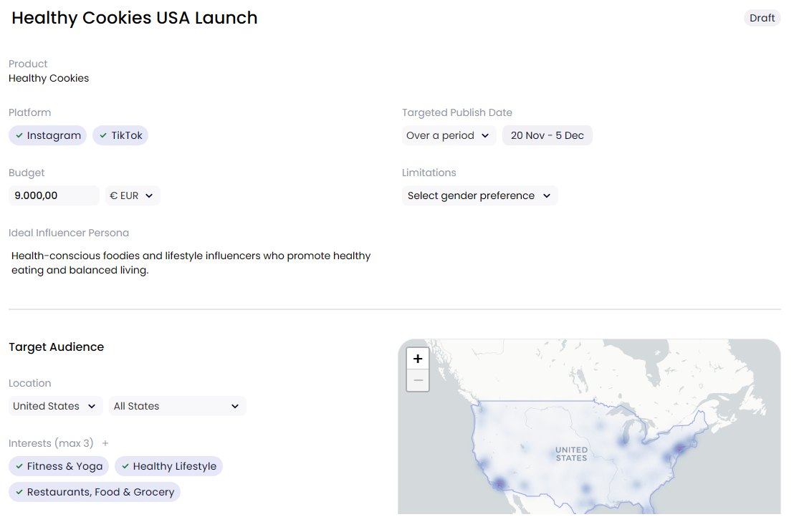Edit the budget amount field
Screen dimensions: 794x532
pyautogui.click(x=54, y=195)
